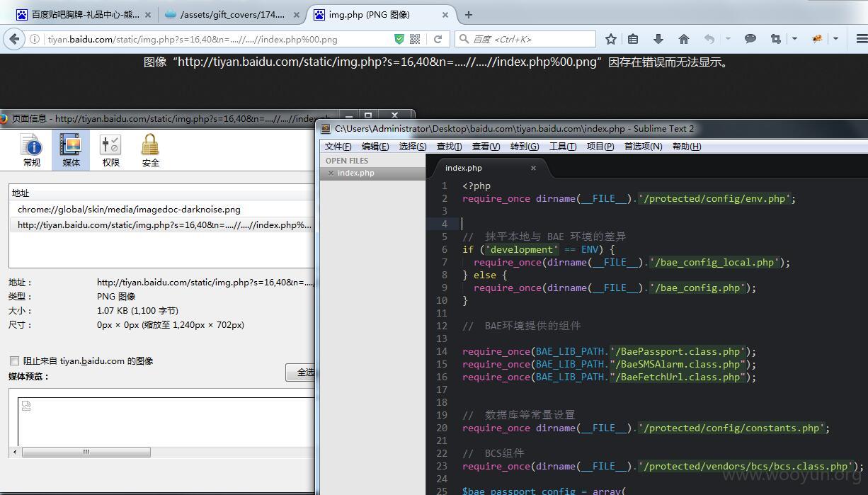Open dropdown next to orange extension icon

835,40
